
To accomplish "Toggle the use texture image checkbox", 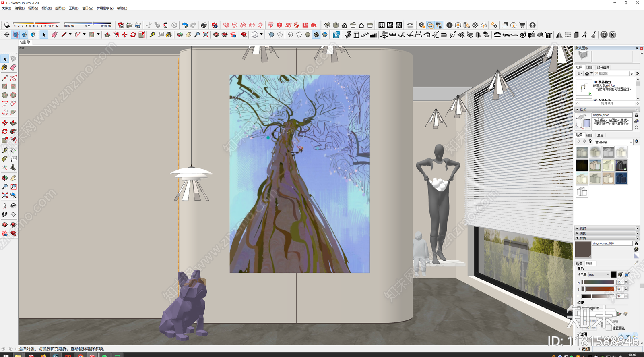I will pos(579,308).
